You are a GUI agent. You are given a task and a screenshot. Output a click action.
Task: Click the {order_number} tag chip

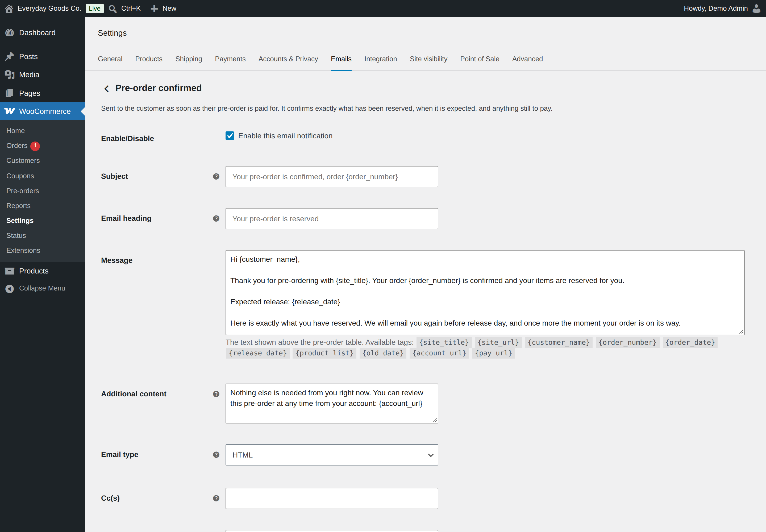coord(627,342)
